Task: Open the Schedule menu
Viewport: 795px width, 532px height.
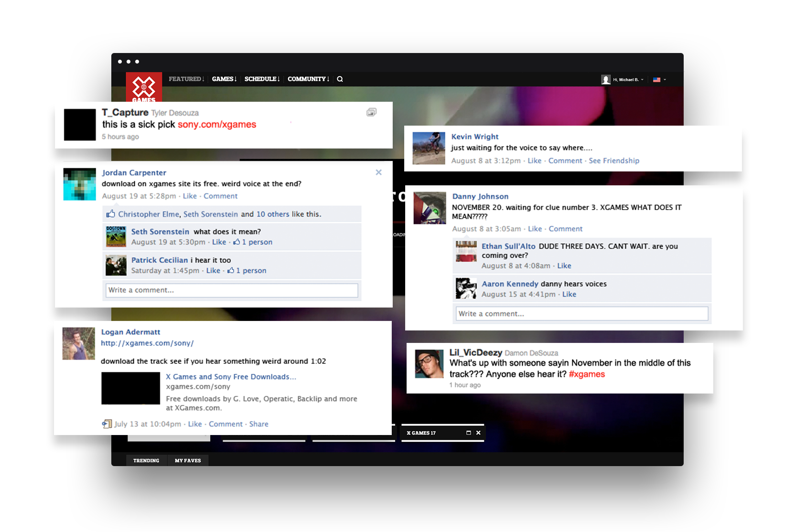Action: [x=262, y=79]
